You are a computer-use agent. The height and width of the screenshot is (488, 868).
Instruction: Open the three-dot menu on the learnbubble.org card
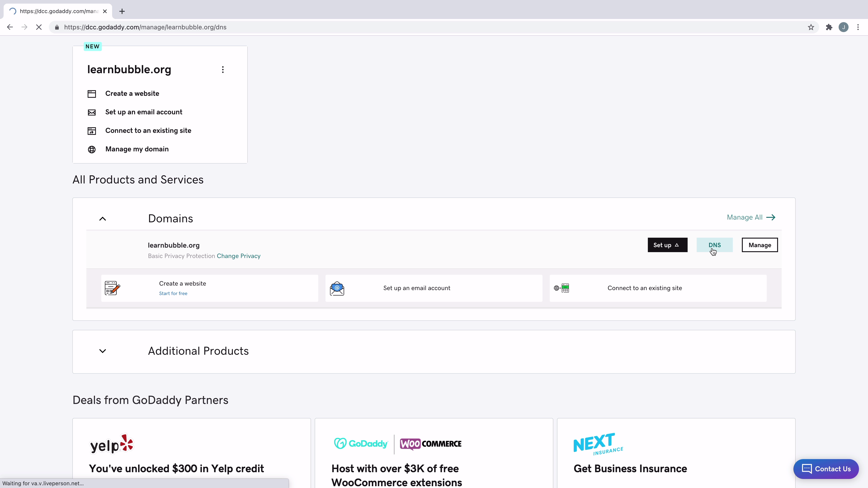[223, 69]
